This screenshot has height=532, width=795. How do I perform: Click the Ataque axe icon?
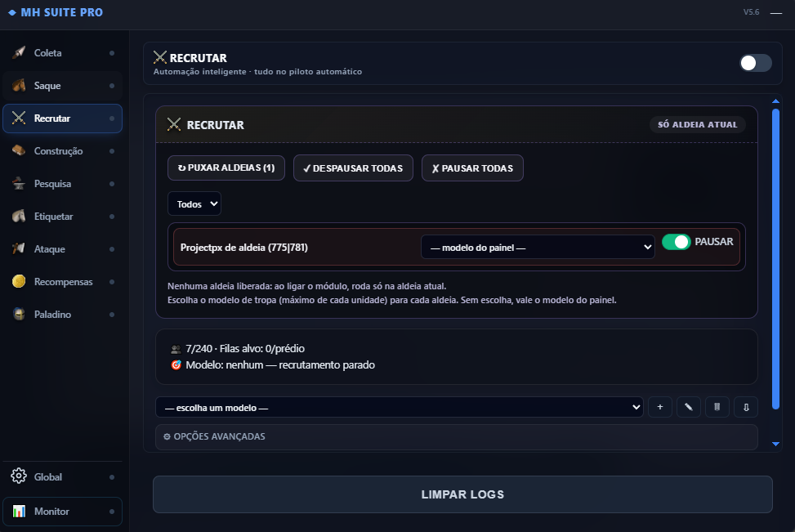(x=19, y=248)
